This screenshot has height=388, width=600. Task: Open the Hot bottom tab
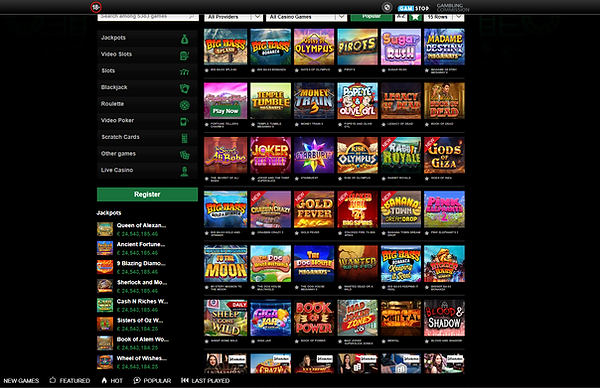pos(112,381)
